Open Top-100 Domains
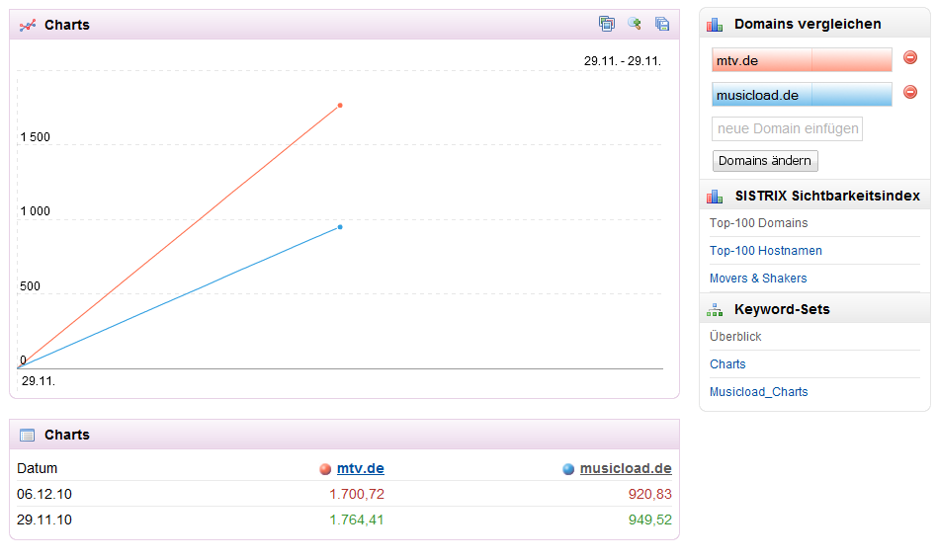 pyautogui.click(x=758, y=223)
